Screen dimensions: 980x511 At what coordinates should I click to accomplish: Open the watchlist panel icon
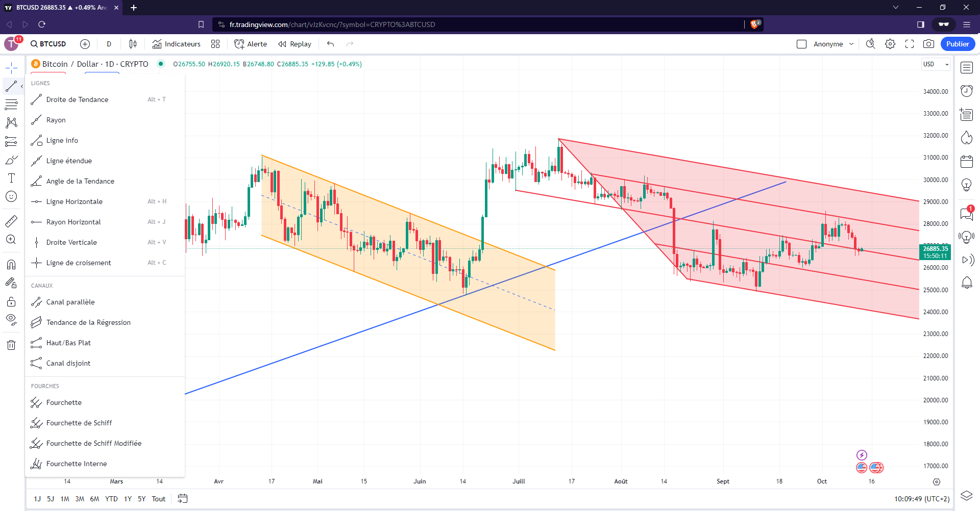pos(967,67)
